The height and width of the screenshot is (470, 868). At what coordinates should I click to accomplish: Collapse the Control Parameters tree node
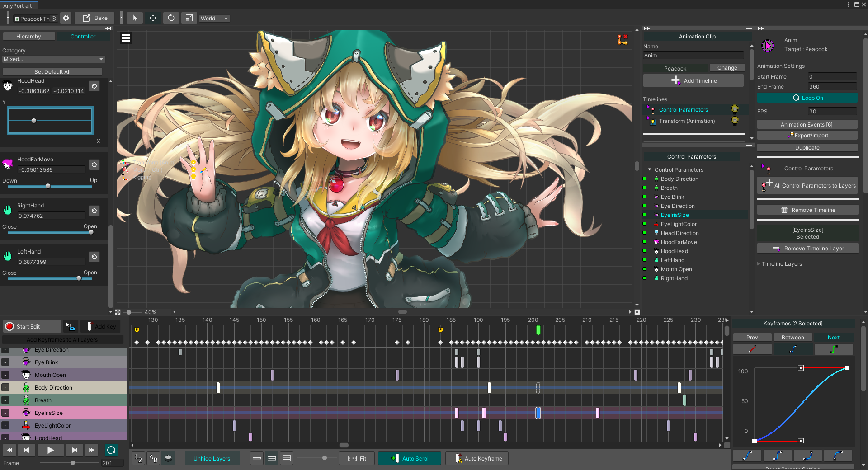click(650, 170)
